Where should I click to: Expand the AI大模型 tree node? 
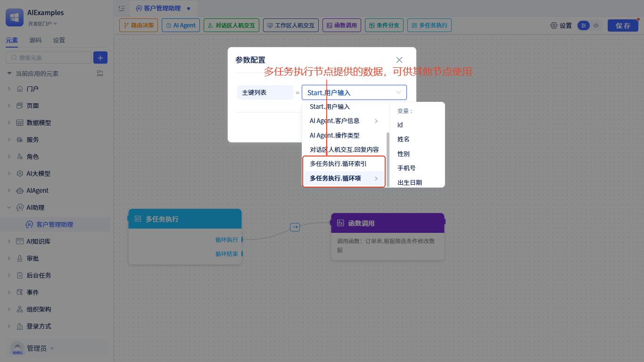click(9, 173)
